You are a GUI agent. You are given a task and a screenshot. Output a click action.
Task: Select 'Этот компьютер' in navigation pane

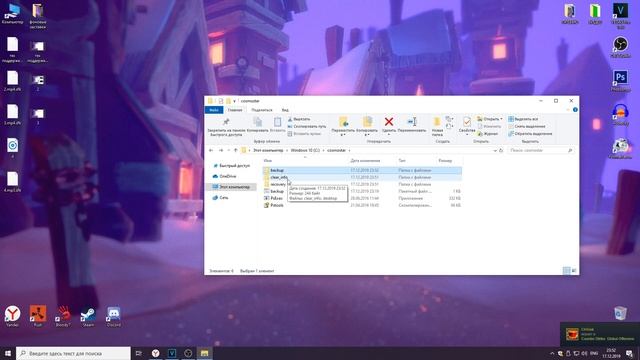(231, 187)
